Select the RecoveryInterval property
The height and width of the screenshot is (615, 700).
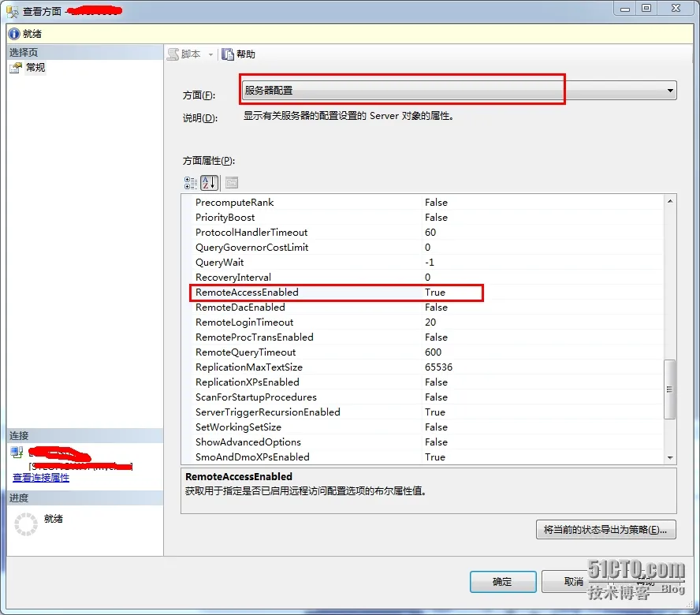[x=233, y=278]
